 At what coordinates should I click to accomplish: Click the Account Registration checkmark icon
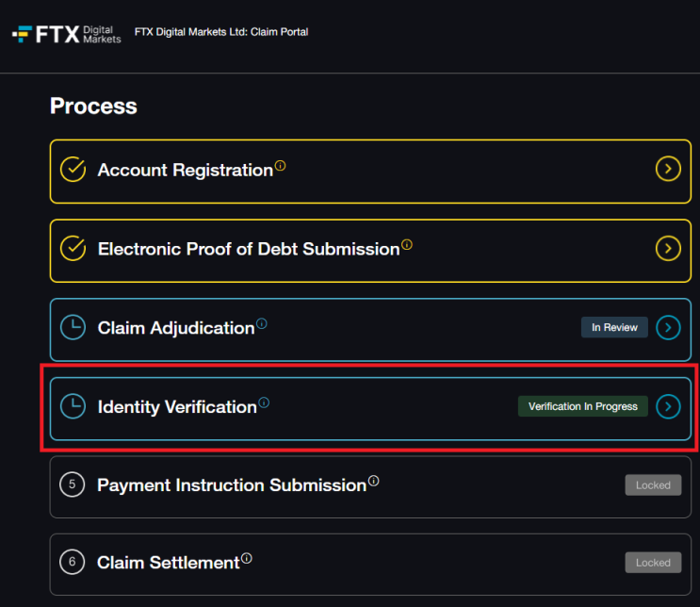pos(73,170)
